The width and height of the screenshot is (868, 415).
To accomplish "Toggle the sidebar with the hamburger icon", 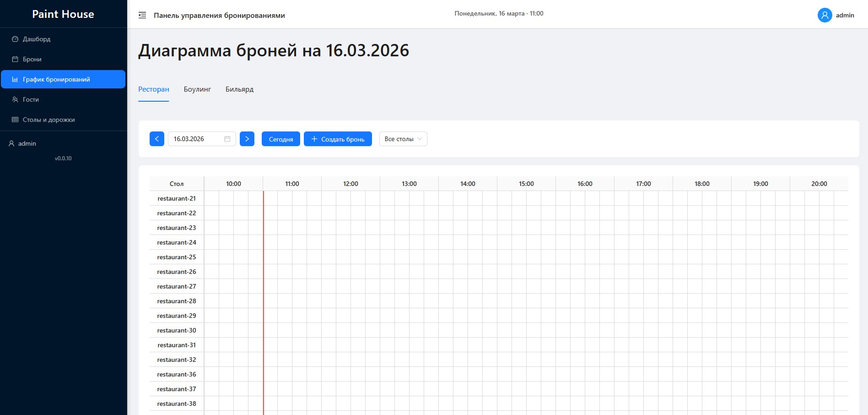I will (x=142, y=15).
